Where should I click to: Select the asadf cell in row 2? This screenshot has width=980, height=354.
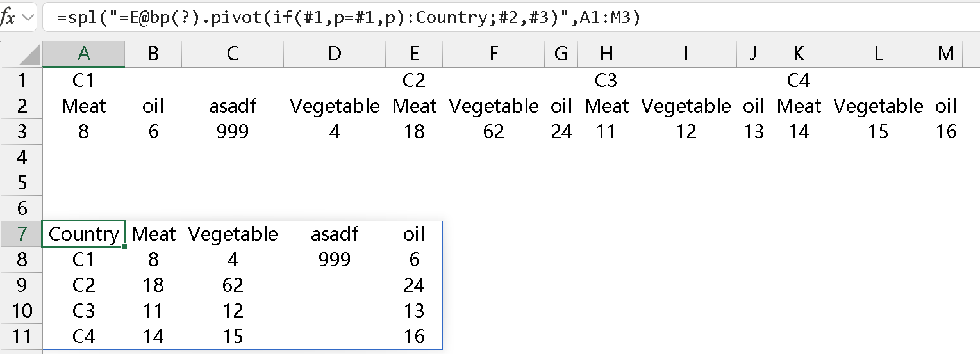(232, 106)
